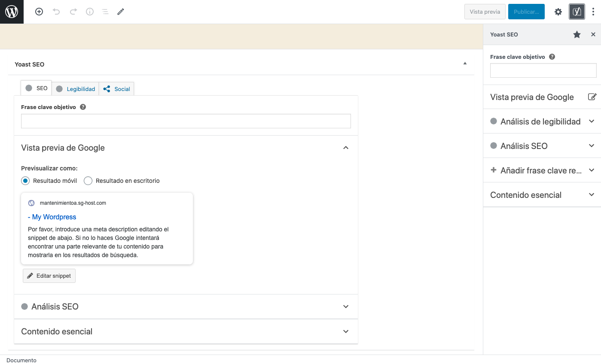This screenshot has height=364, width=601.
Task: Click the WordPress logo icon
Action: pos(12,12)
